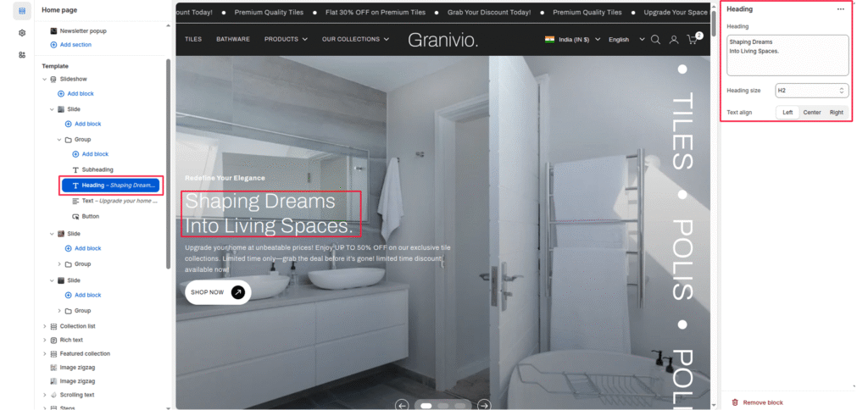Set text align to Center
The width and height of the screenshot is (868, 410).
point(812,112)
